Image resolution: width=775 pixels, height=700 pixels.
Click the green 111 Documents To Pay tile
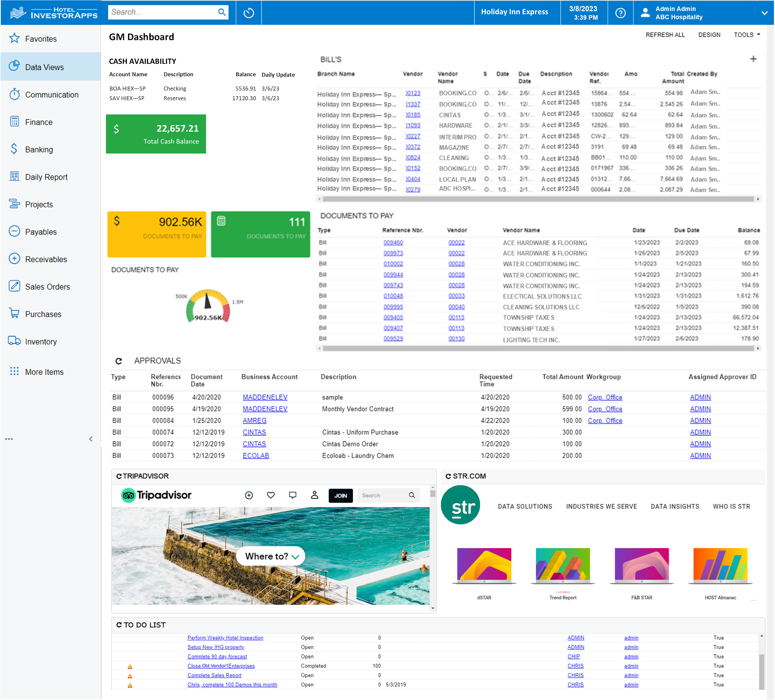260,234
